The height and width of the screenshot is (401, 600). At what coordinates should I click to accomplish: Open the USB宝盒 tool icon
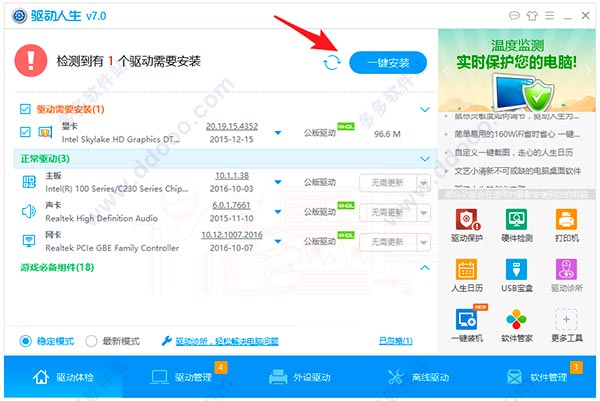[x=517, y=269]
